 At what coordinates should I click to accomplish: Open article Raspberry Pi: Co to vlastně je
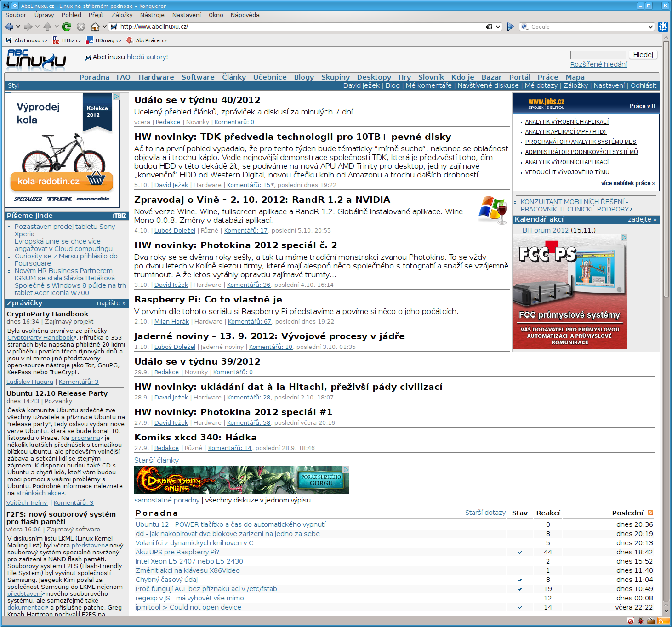[x=208, y=299]
